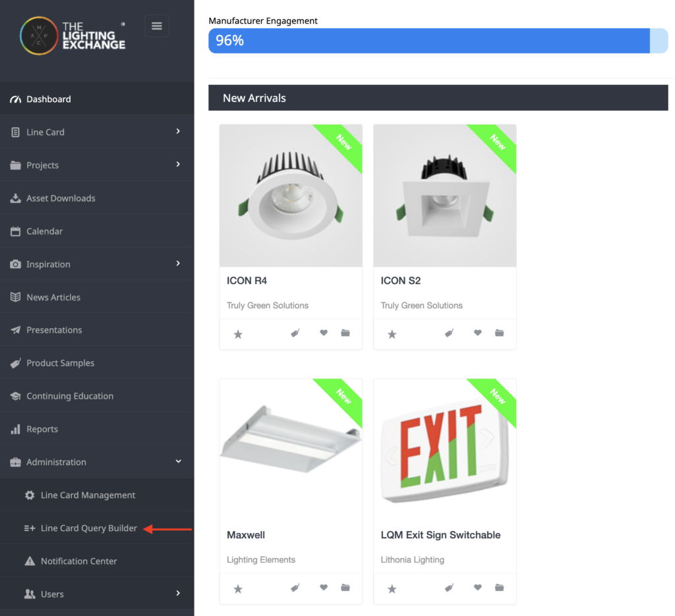Click The Lighting Exchange logo

pos(73,36)
